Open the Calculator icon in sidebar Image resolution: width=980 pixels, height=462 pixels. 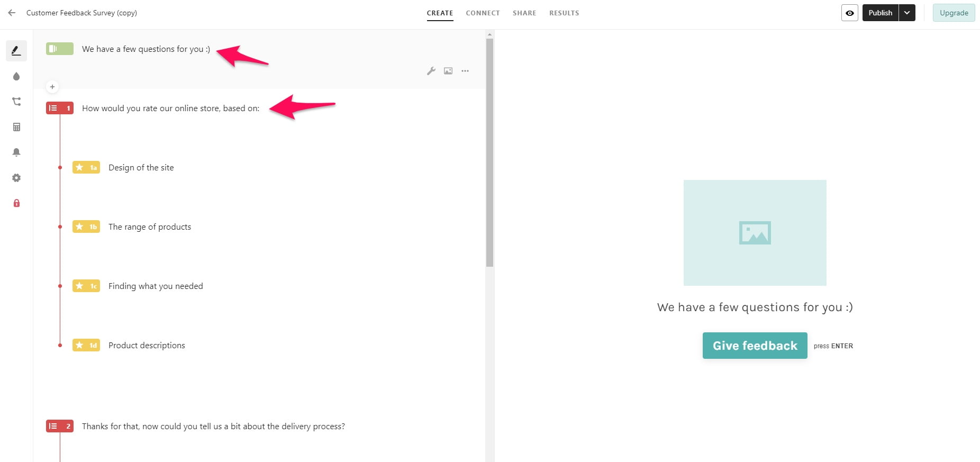click(x=16, y=127)
